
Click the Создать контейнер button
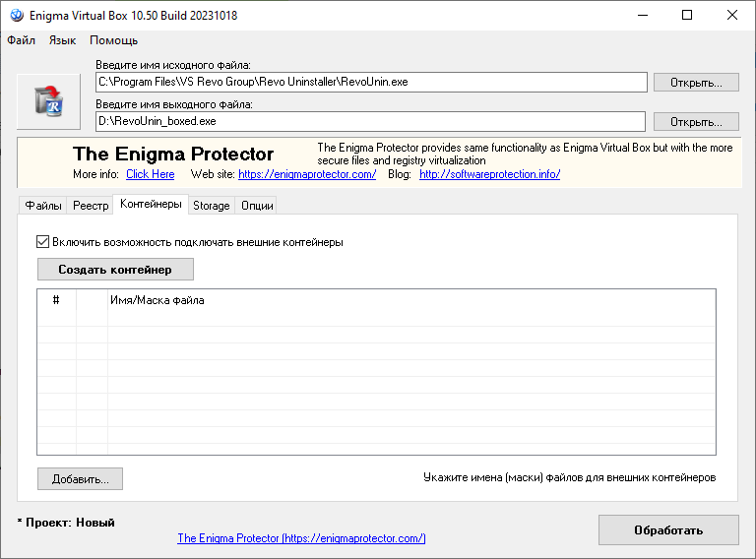tap(115, 270)
